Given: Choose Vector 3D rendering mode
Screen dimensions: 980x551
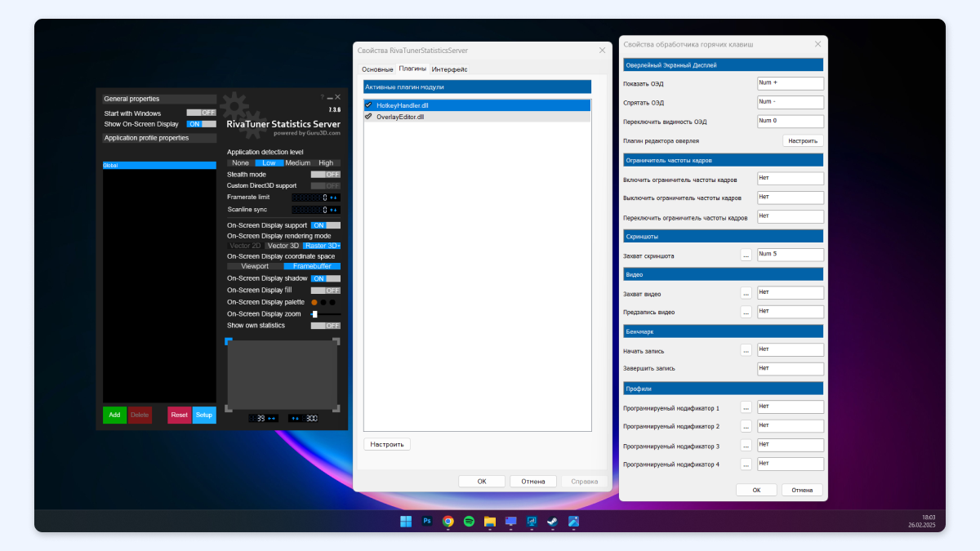Looking at the screenshot, I should (283, 246).
